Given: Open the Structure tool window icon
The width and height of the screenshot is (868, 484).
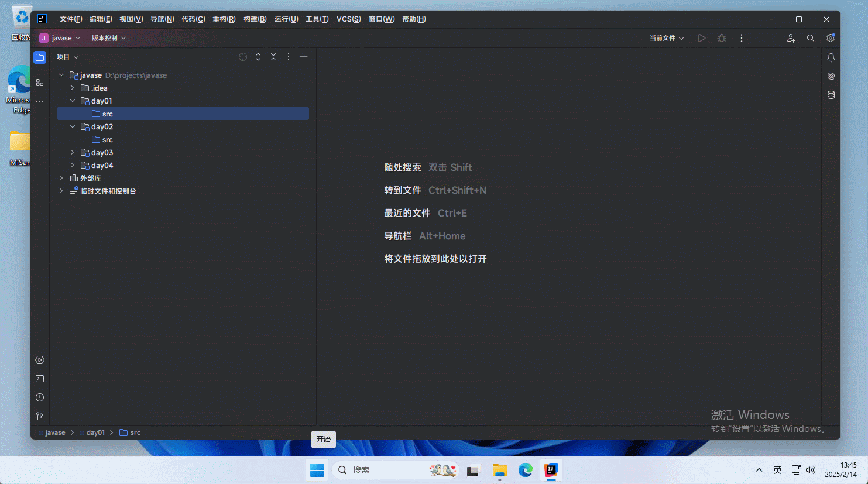Looking at the screenshot, I should point(40,83).
